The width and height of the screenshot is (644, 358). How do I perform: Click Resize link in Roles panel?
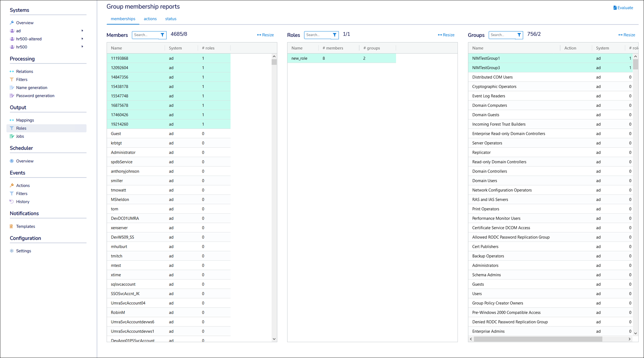click(x=446, y=35)
